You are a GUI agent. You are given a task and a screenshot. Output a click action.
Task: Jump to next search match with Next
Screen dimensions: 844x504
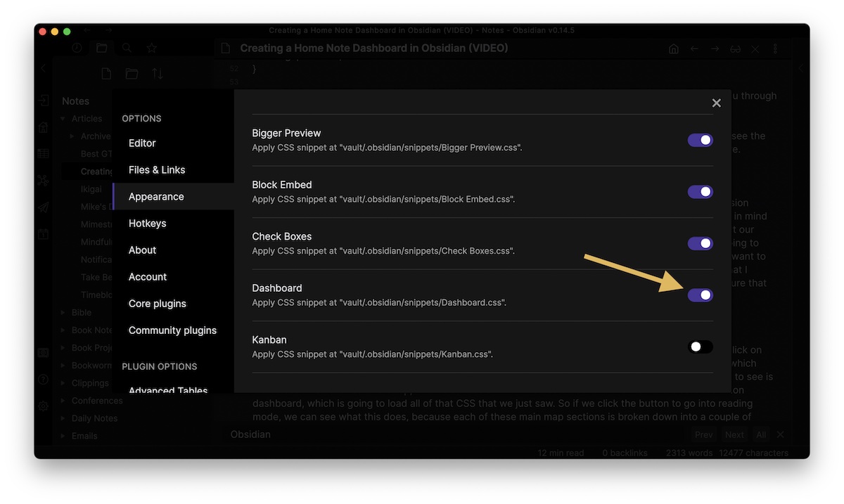[x=734, y=434]
